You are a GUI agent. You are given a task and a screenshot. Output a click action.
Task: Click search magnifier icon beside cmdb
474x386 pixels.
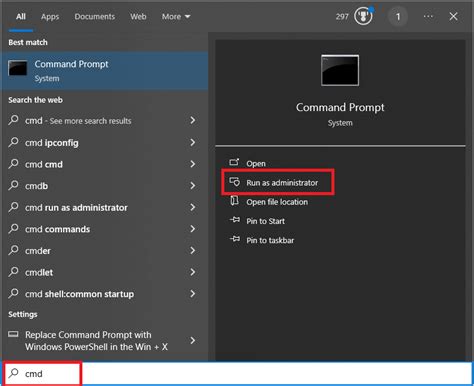[x=13, y=185]
